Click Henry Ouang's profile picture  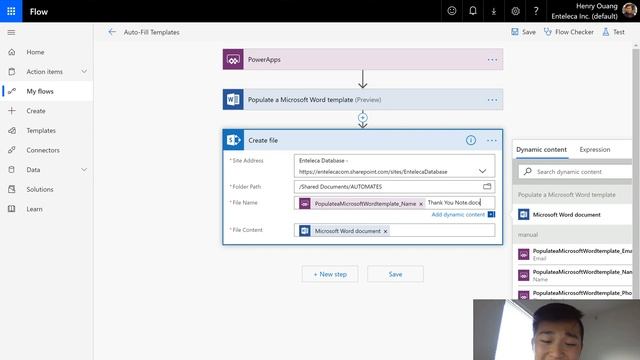[629, 11]
